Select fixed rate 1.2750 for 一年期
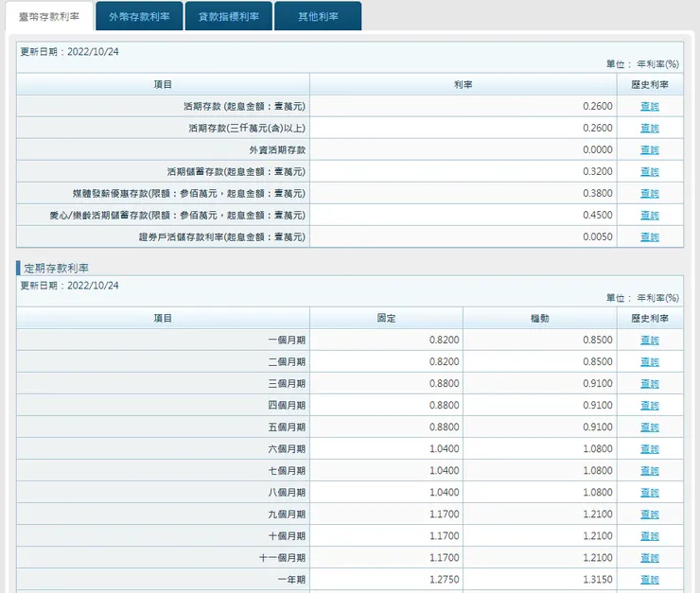The width and height of the screenshot is (700, 593). (x=445, y=580)
